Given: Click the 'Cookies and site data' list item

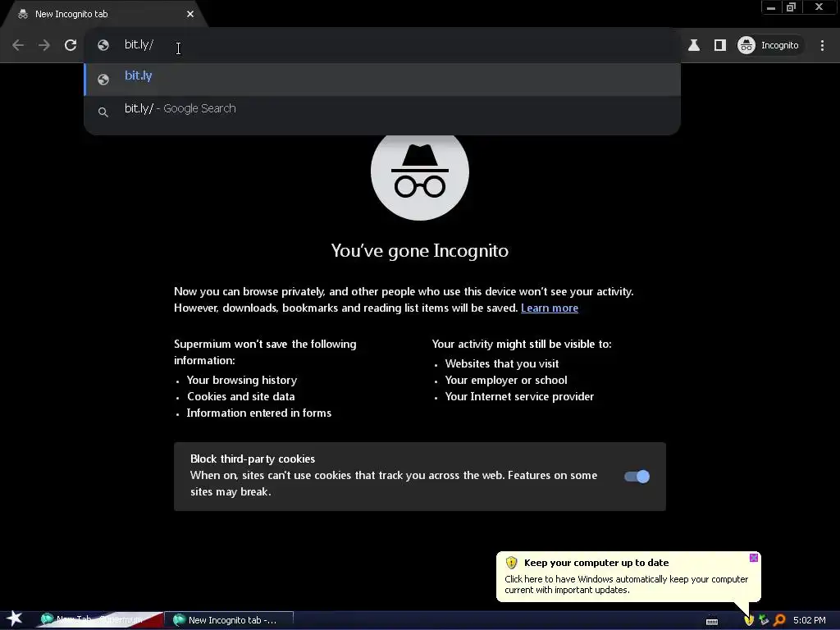Looking at the screenshot, I should click(x=240, y=396).
